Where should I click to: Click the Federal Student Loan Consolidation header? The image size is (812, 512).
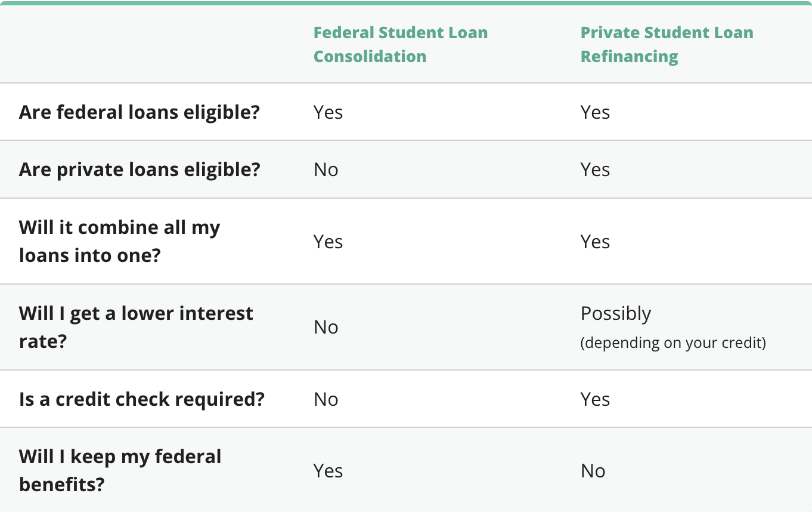[x=400, y=44]
